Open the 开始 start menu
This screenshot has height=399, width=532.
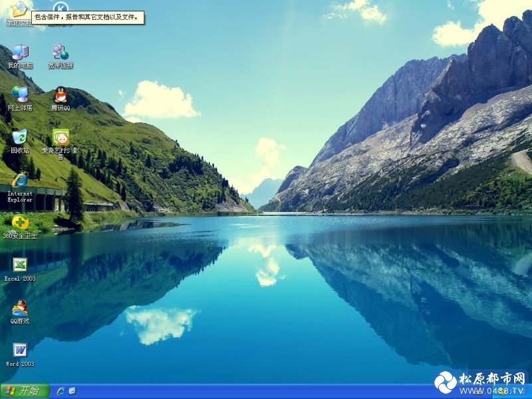[x=25, y=391]
